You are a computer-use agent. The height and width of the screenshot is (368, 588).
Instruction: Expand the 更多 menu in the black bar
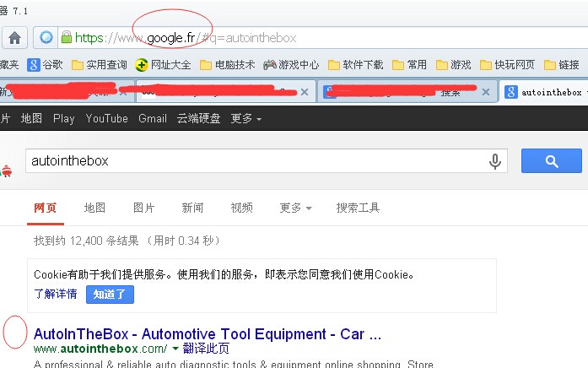(245, 119)
